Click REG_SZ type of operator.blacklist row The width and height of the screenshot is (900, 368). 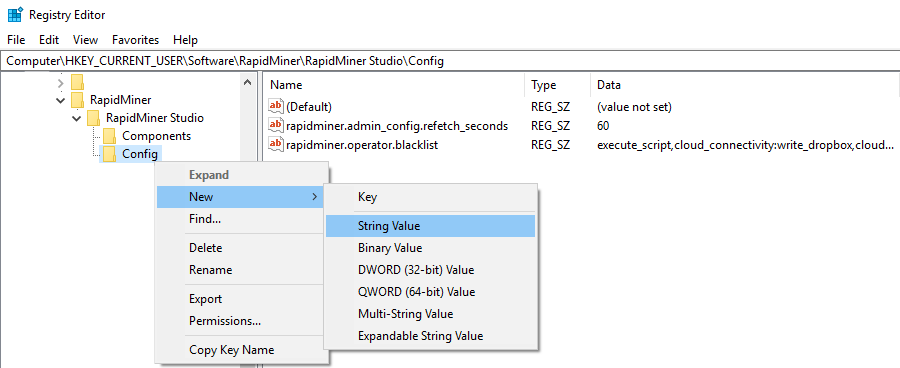tap(550, 145)
